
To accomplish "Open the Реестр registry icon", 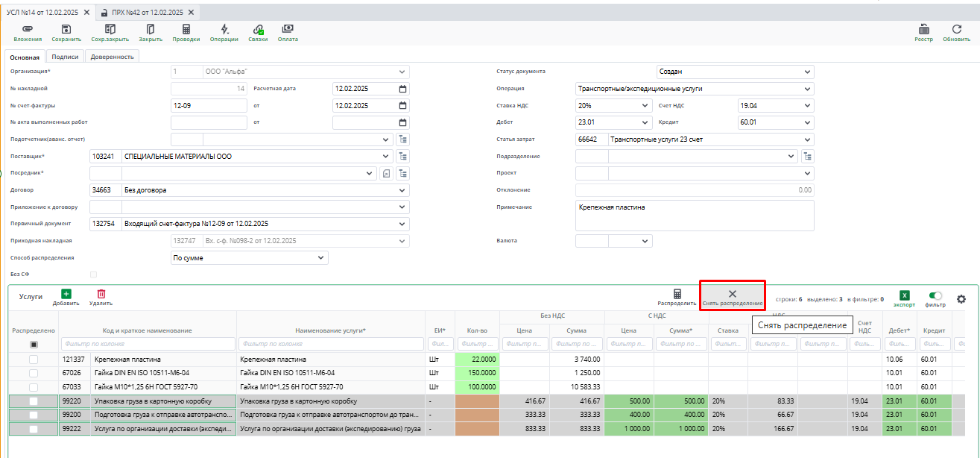I will pyautogui.click(x=923, y=29).
